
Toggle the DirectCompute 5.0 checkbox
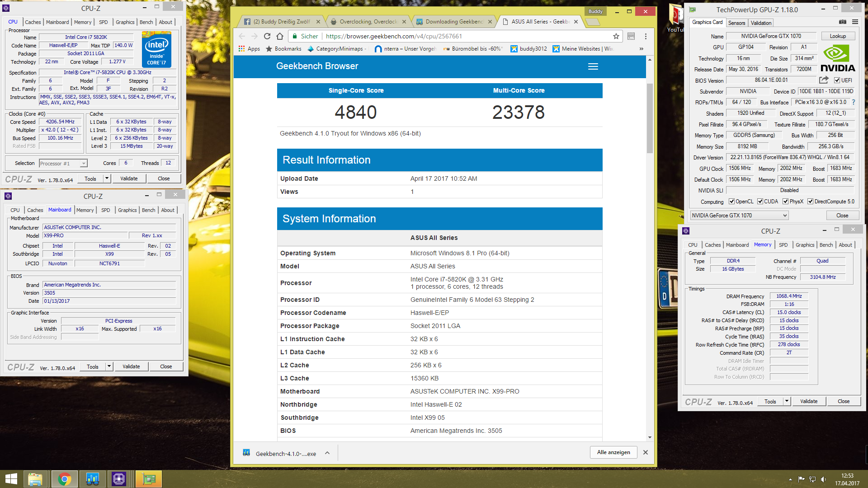(810, 202)
